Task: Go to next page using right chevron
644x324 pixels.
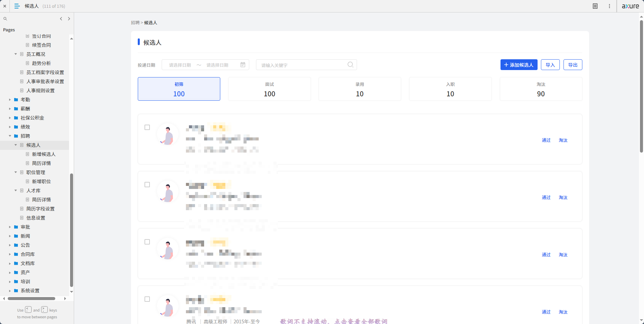Action: click(x=69, y=19)
